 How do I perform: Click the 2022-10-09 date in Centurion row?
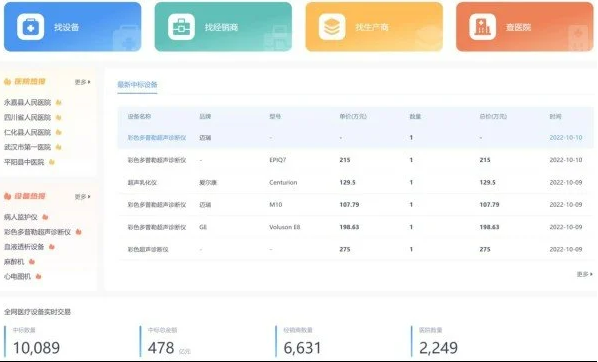tap(566, 182)
